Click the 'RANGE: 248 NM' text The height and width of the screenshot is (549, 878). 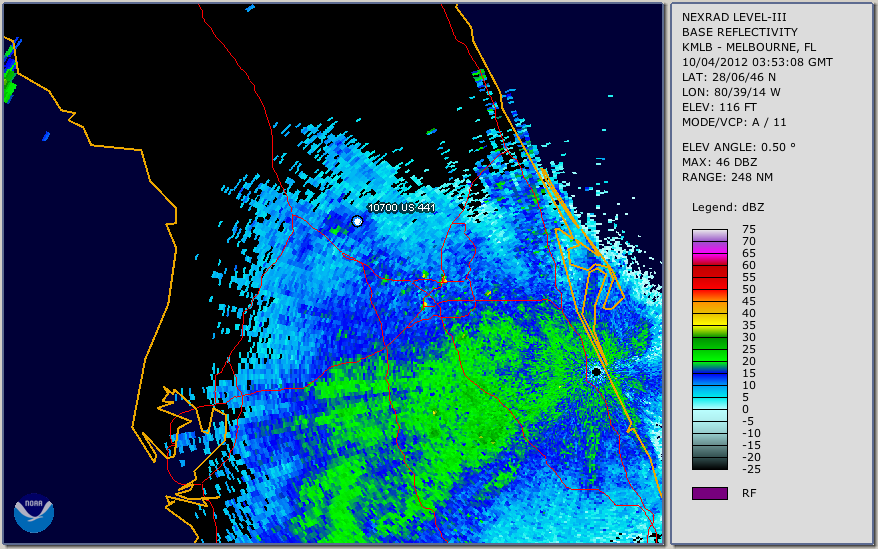[x=727, y=177]
